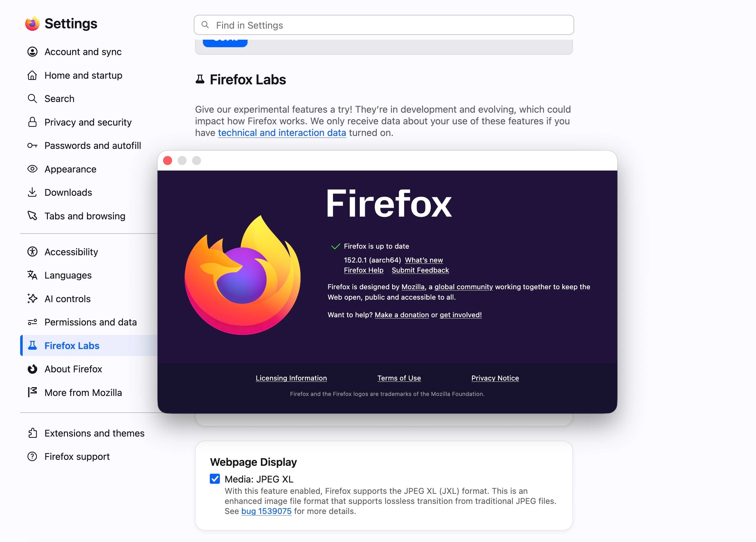Click the Find in Settings search field
This screenshot has height=542, width=756.
384,25
